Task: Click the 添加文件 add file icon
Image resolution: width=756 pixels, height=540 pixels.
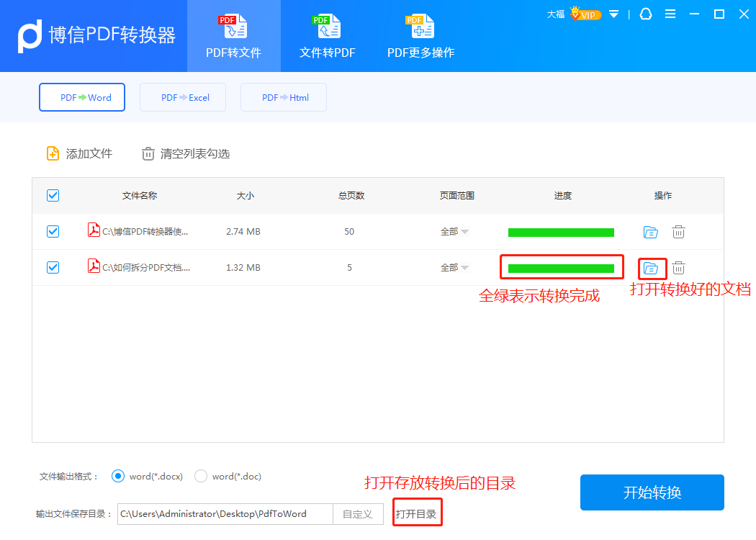Action: click(53, 153)
